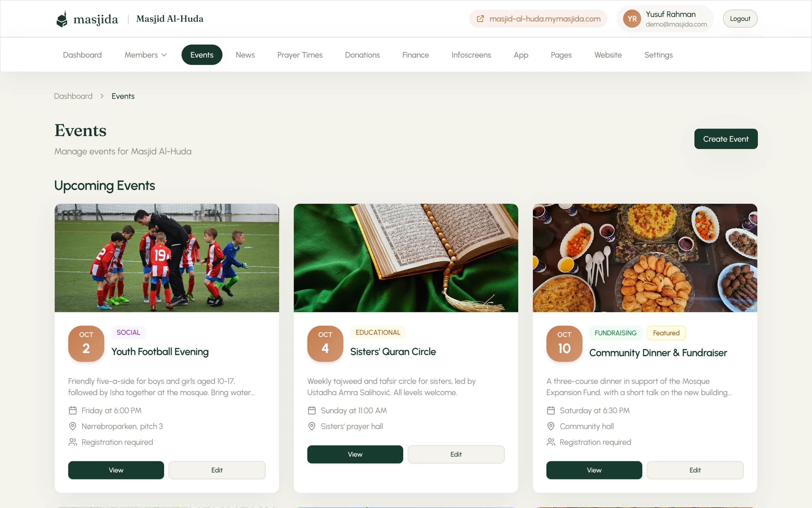This screenshot has height=508, width=812.
Task: Open Prayer Times in navigation
Action: (x=300, y=55)
